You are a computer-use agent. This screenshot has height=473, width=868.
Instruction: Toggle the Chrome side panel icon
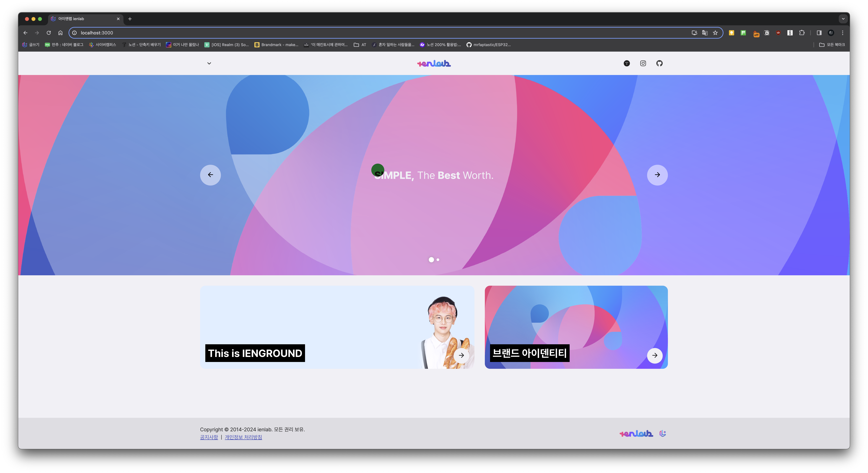[819, 33]
